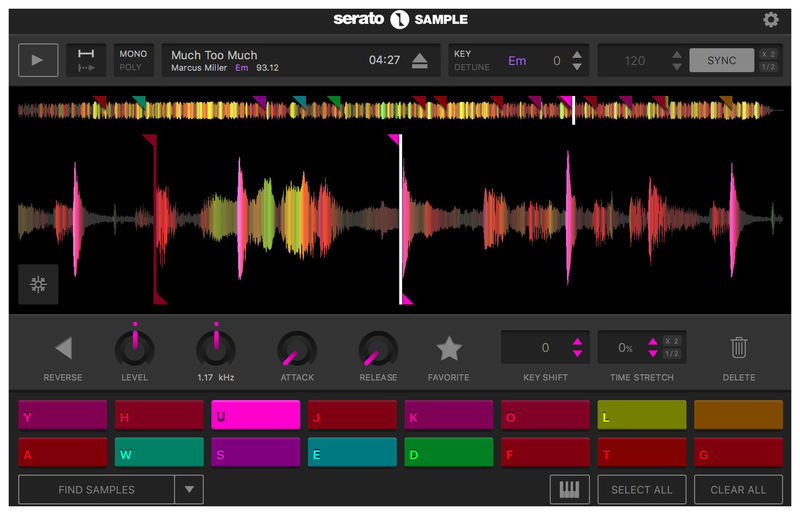Trigger the teal pad W
The height and width of the screenshot is (515, 800).
(159, 452)
